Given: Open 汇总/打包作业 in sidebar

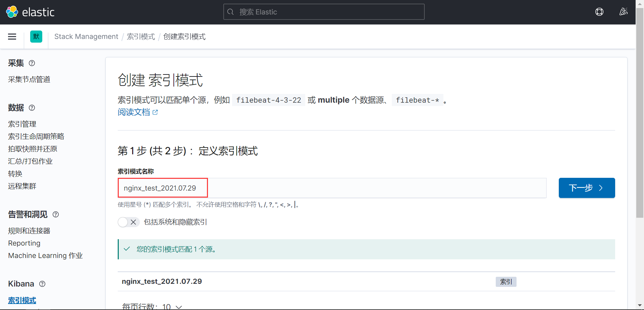Looking at the screenshot, I should click(x=30, y=161).
